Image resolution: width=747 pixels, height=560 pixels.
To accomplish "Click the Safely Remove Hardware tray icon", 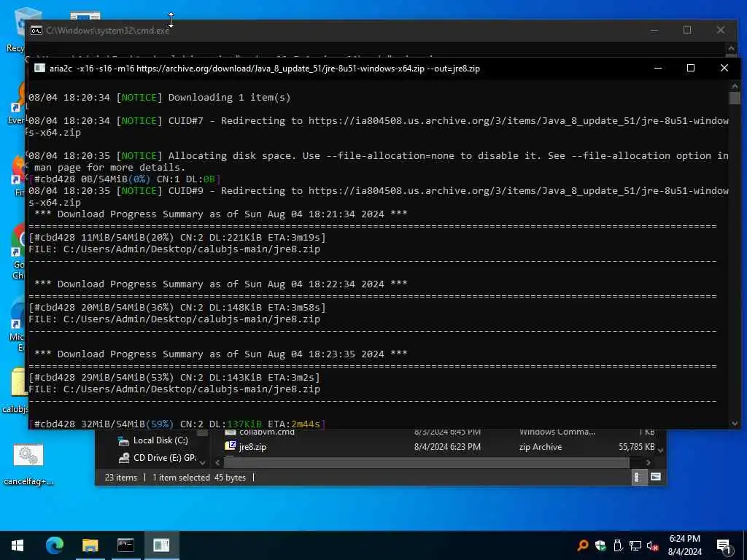I will 618,545.
